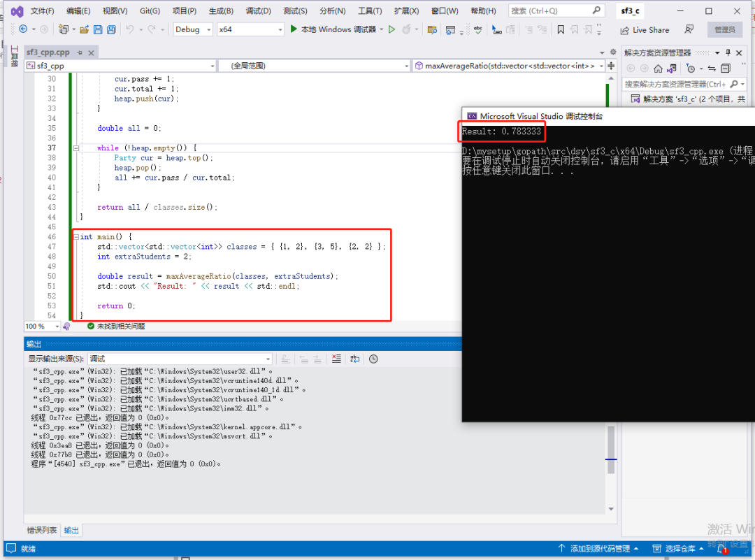Click the new project icon in toolbar
Screen dimensions: 755x560
[x=63, y=29]
